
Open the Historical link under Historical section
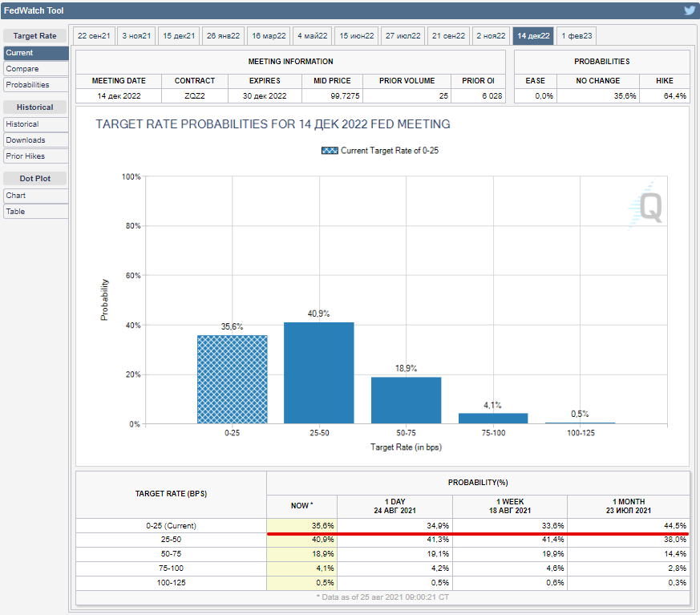coord(36,124)
